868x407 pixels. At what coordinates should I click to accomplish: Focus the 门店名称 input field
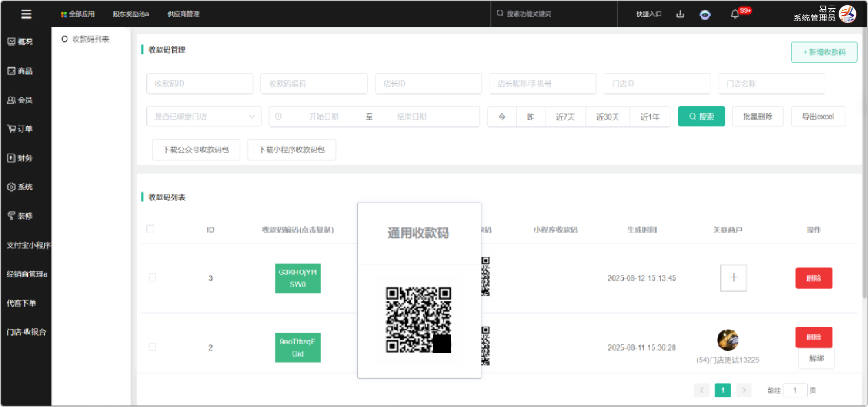click(x=771, y=83)
